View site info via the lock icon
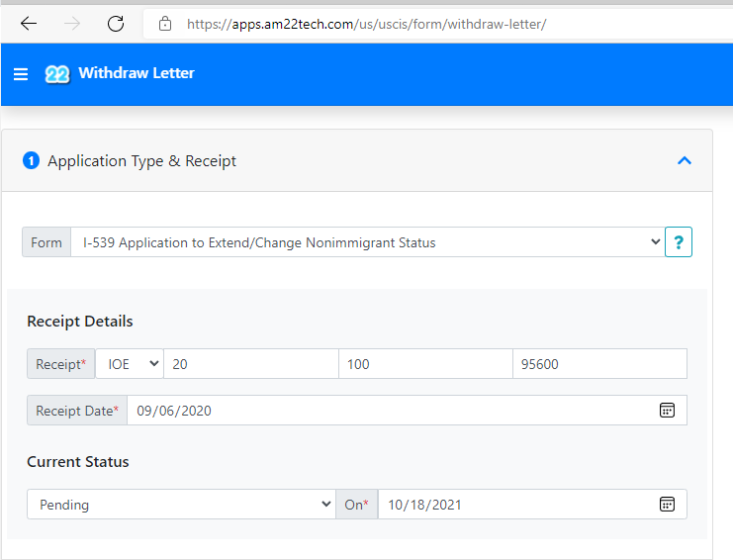The image size is (733, 560). 165,24
